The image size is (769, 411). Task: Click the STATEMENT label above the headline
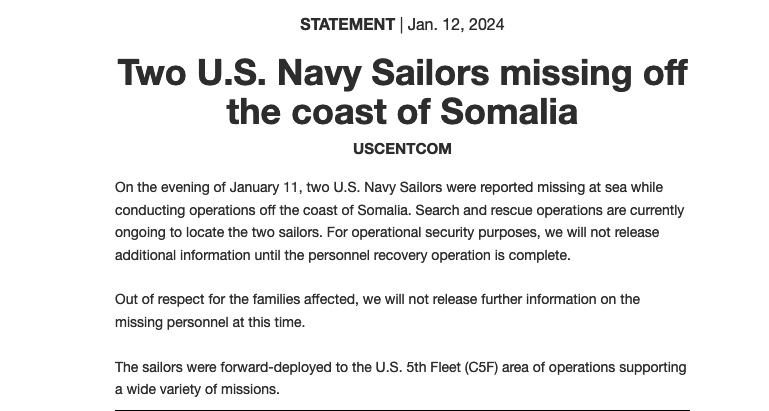[x=349, y=24]
